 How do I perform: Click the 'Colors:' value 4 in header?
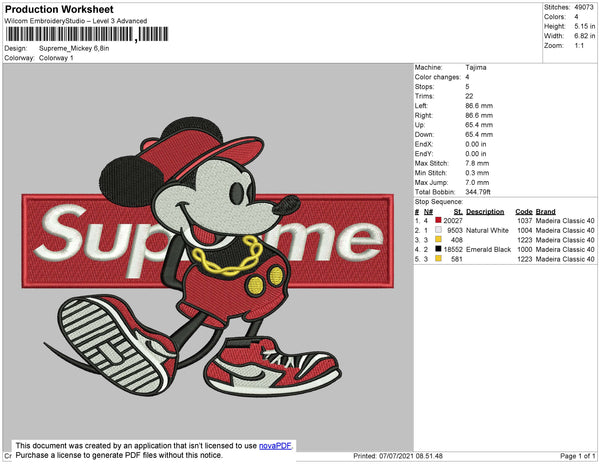pyautogui.click(x=576, y=17)
